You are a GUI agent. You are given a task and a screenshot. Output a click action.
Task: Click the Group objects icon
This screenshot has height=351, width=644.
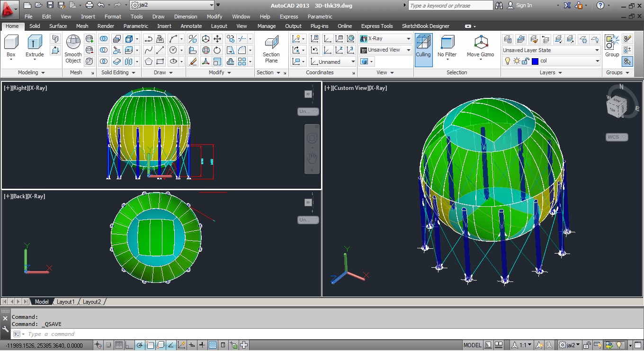(612, 46)
